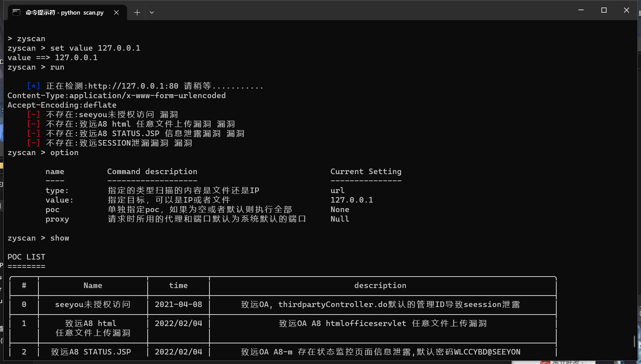
Task: Click the 'proxy' option name
Action: point(57,219)
